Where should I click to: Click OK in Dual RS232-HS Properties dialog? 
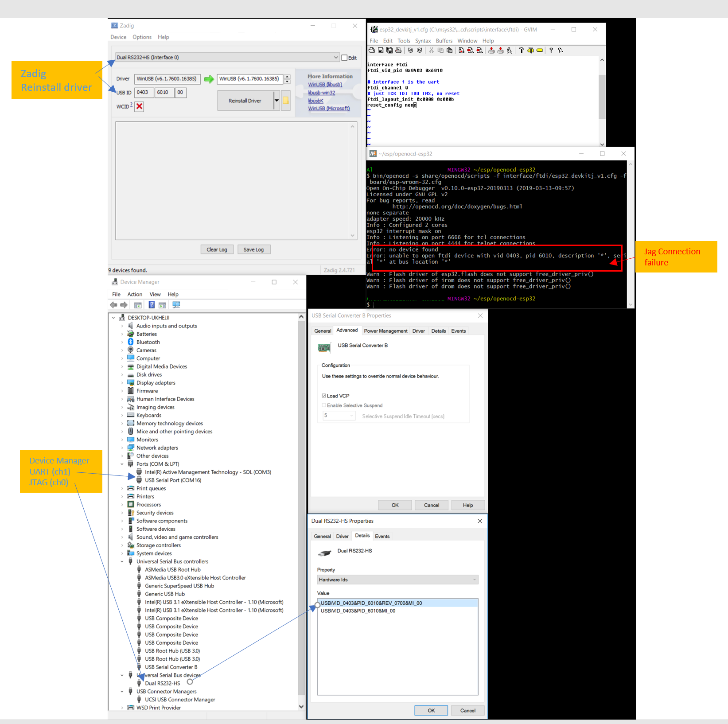431,710
